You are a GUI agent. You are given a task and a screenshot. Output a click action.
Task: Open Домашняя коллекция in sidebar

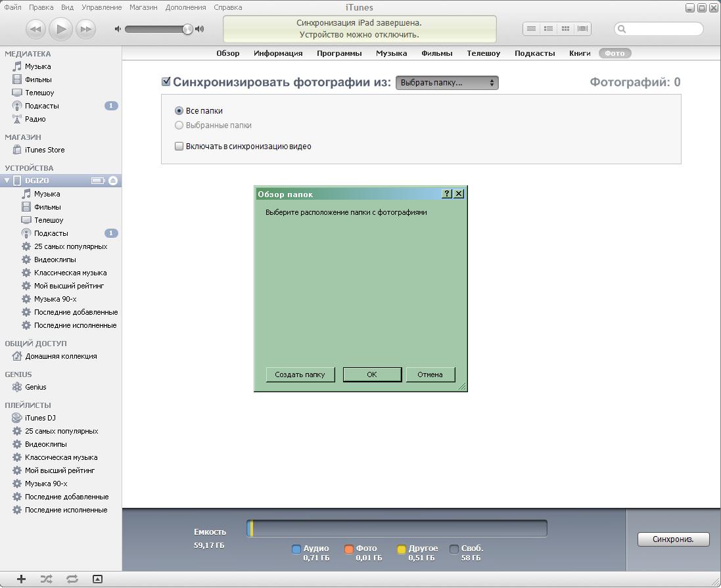tap(60, 356)
